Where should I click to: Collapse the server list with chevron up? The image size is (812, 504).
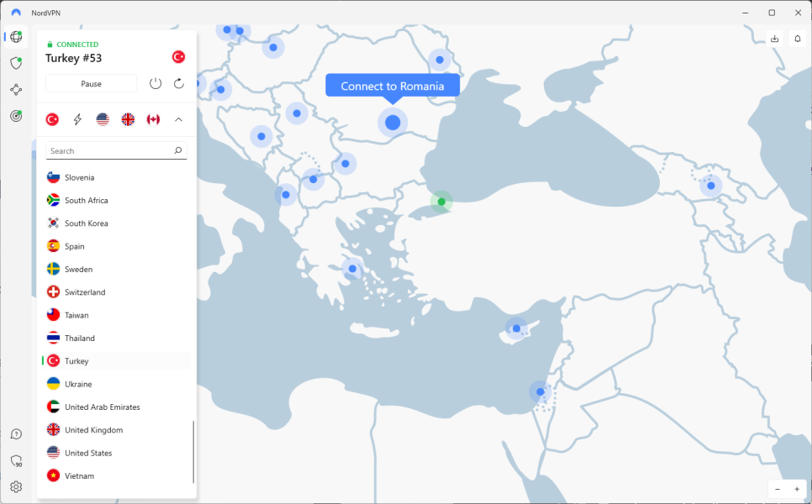pos(179,119)
